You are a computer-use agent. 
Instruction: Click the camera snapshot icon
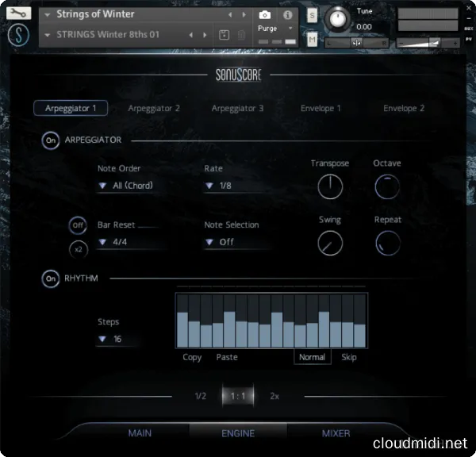[x=265, y=14]
